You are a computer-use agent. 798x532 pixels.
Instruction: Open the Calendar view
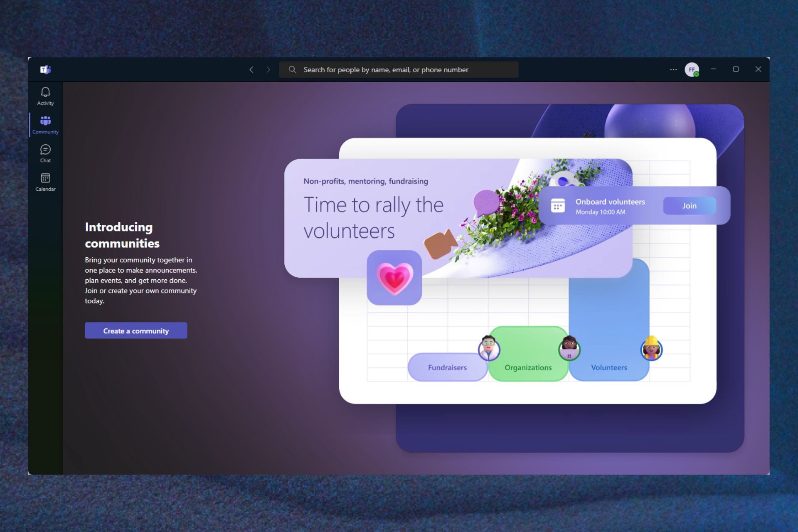coord(46,182)
